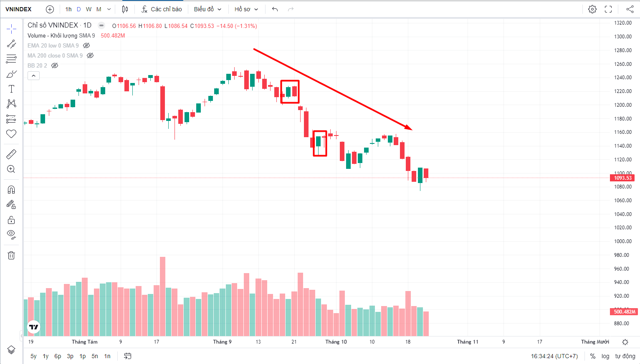640x364 pixels.
Task: Show the hidden EMA 20 indicator
Action: coord(86,45)
